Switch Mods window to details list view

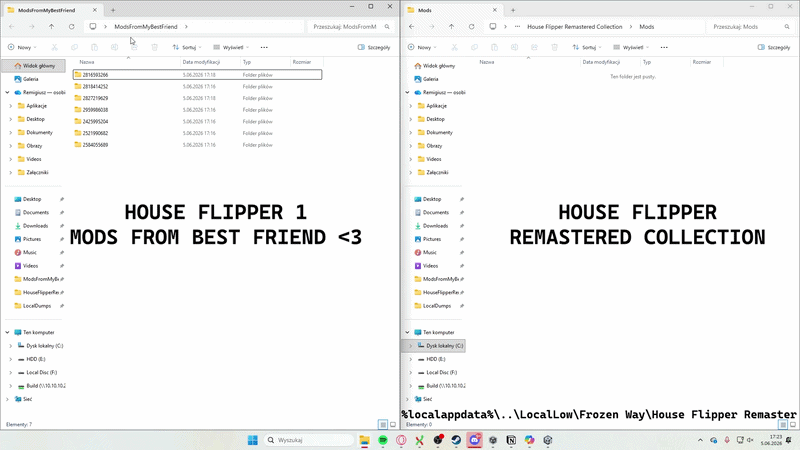tap(783, 424)
